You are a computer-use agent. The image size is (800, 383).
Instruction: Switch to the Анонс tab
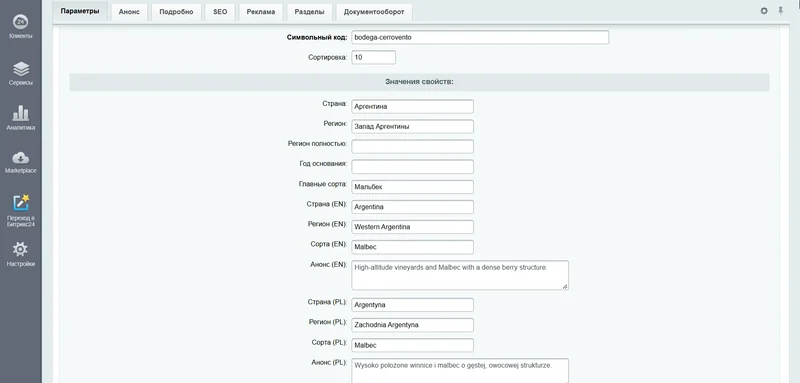(129, 12)
